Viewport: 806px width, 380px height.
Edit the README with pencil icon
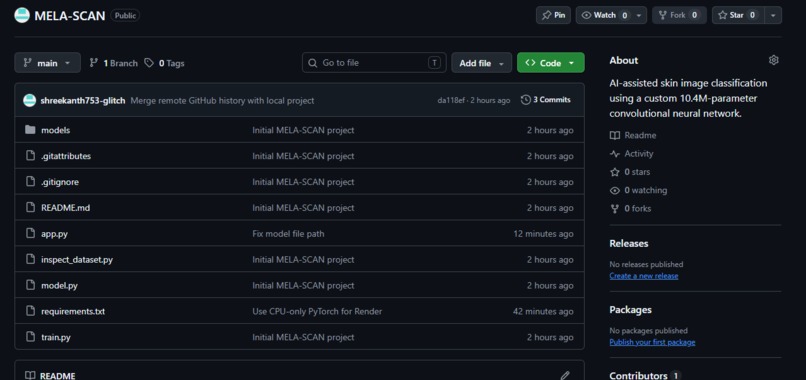[x=565, y=375]
